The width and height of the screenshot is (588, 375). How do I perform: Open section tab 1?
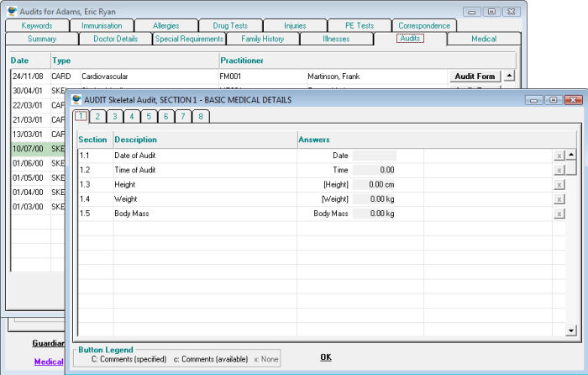click(x=81, y=116)
